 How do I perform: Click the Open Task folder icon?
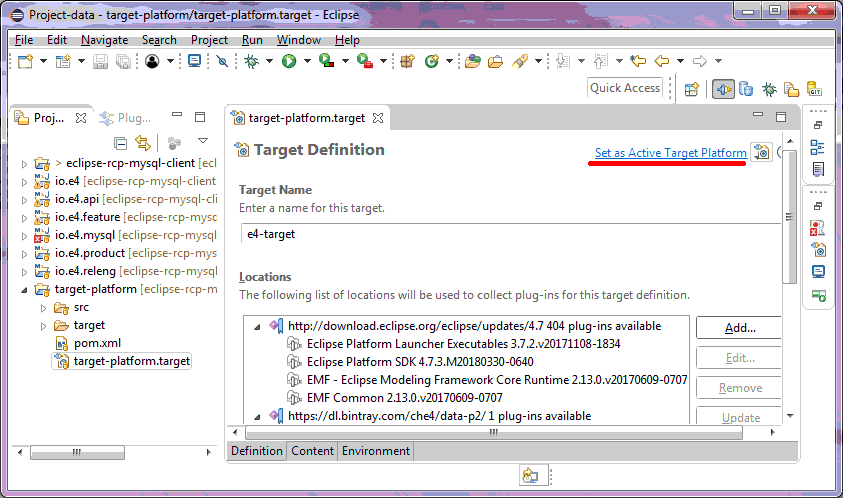pyautogui.click(x=495, y=61)
